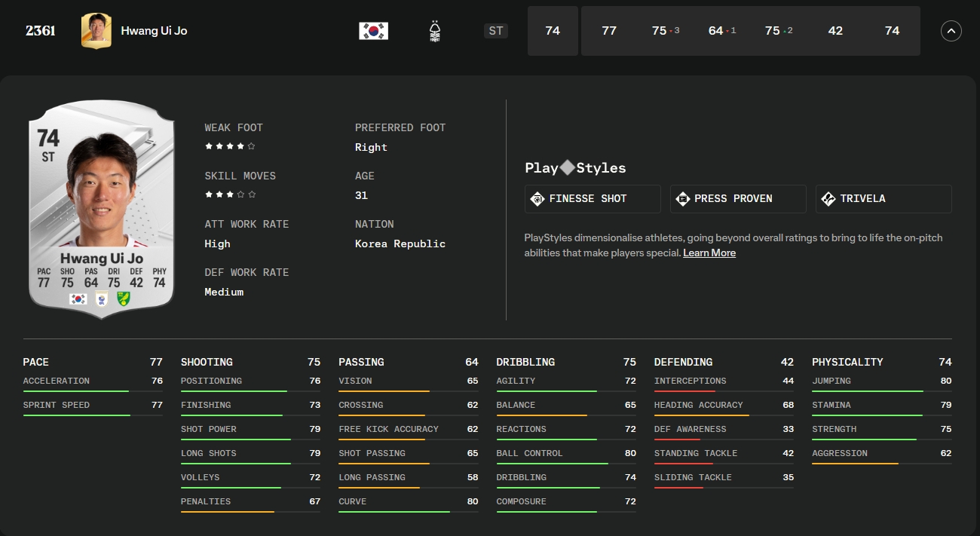Open the large Hwang Ui Jo player card
The image size is (980, 536).
tap(102, 209)
